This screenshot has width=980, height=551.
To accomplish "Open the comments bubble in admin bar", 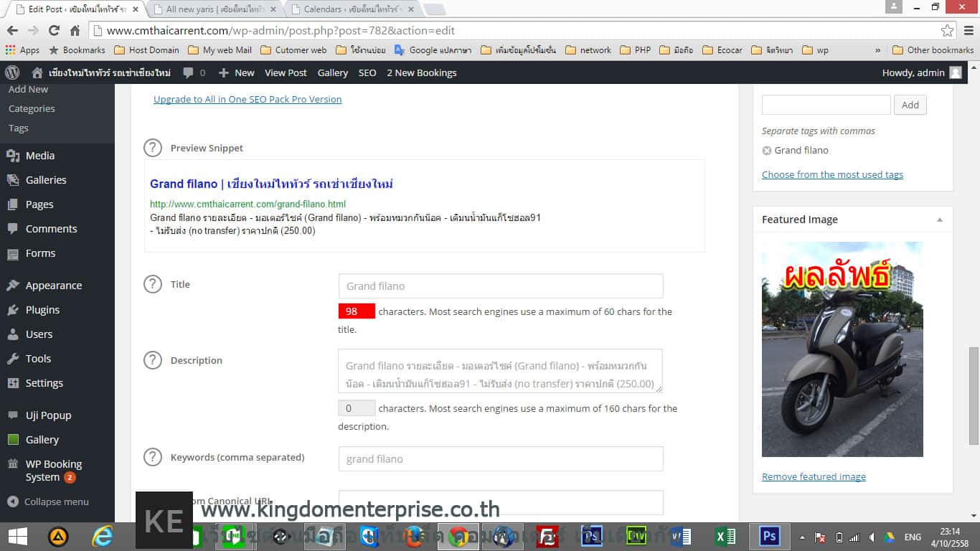I will [x=193, y=72].
